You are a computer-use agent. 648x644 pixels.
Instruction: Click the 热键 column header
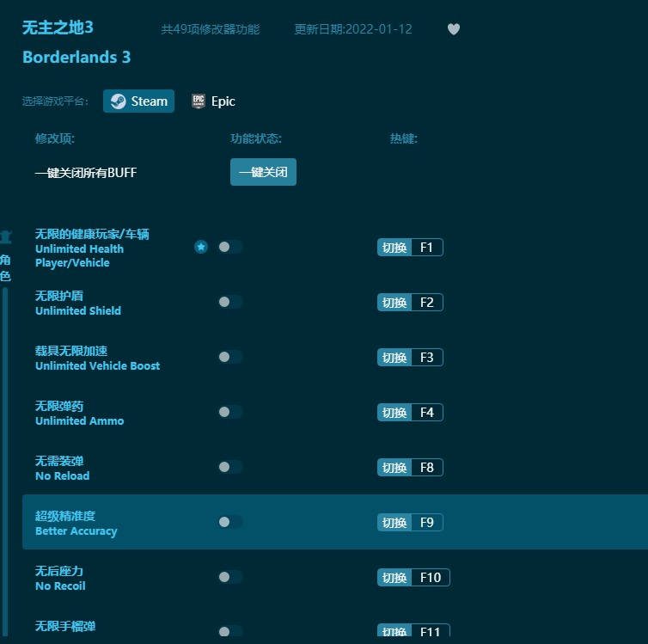(404, 138)
